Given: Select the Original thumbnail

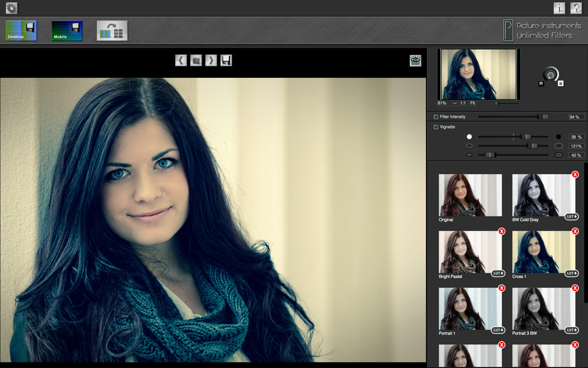Looking at the screenshot, I should coord(470,195).
